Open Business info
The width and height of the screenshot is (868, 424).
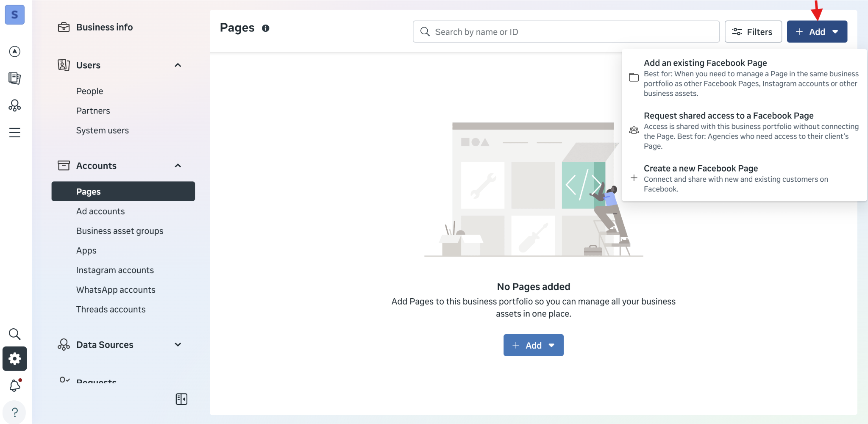tap(104, 27)
